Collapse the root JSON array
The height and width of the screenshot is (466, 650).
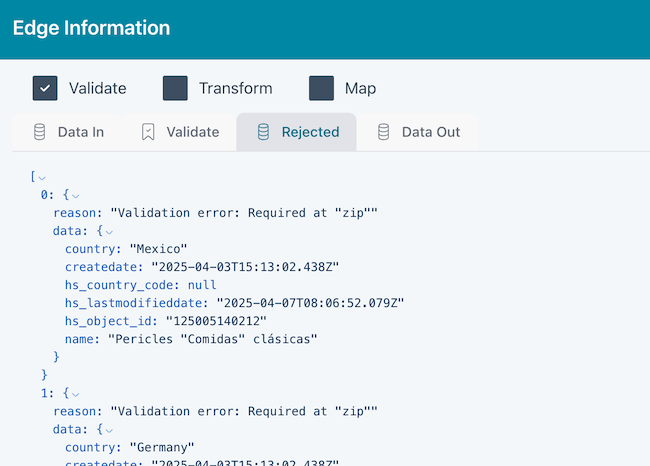coord(42,177)
